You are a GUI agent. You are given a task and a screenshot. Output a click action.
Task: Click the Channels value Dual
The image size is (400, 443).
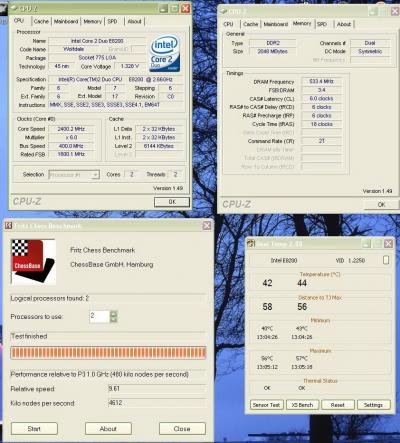tap(370, 43)
